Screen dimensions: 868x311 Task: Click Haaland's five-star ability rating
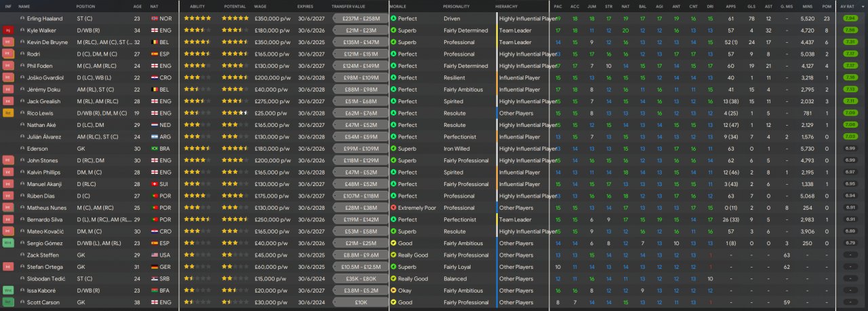coord(197,18)
